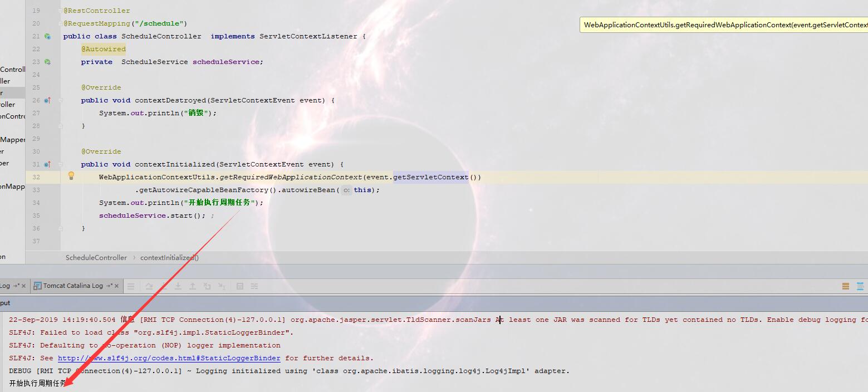Switch to the Tomcat Catalina Log tab
The height and width of the screenshot is (392, 868).
pos(73,286)
